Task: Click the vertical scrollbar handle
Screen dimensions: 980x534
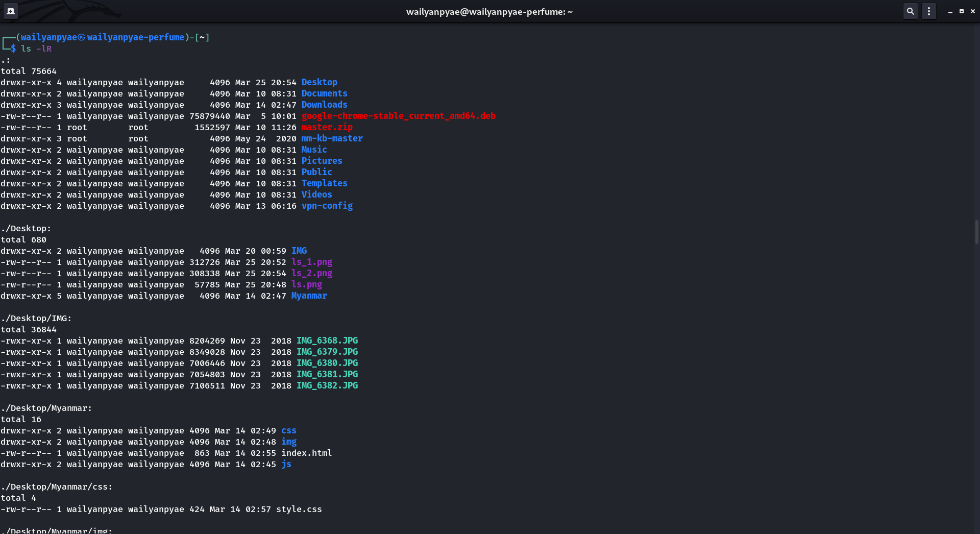Action: tap(976, 232)
